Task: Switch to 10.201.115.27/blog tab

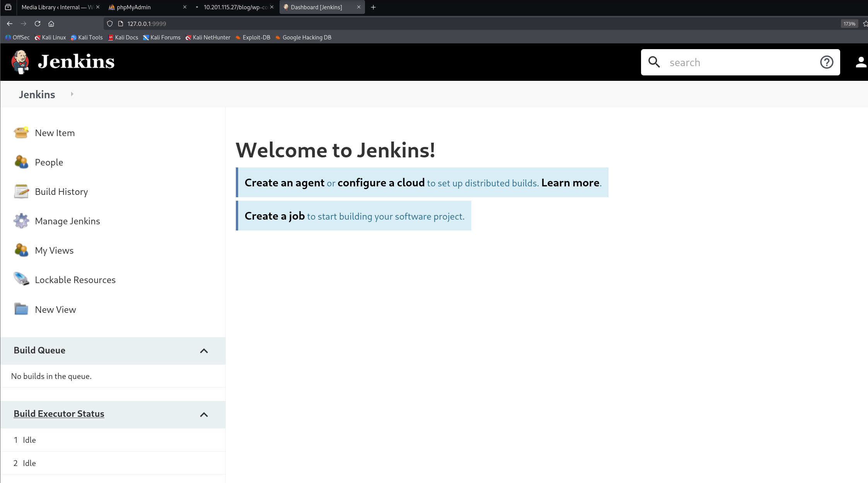Action: [x=235, y=7]
